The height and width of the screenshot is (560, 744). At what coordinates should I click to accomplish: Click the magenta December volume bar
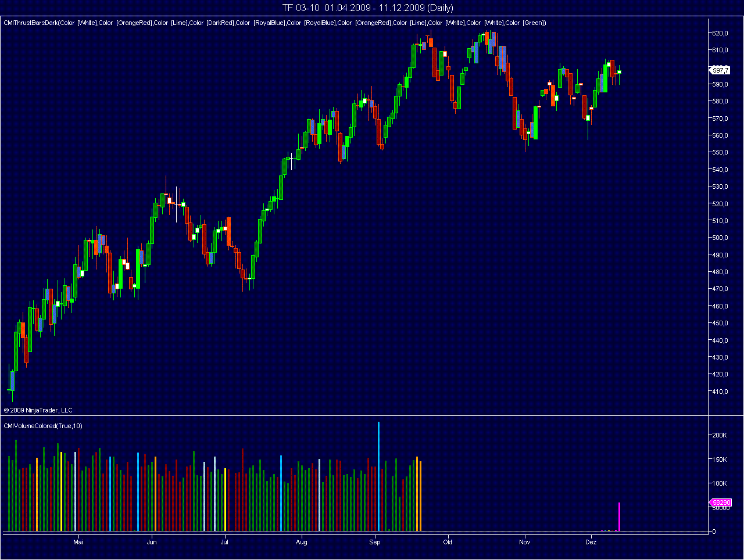pos(619,517)
